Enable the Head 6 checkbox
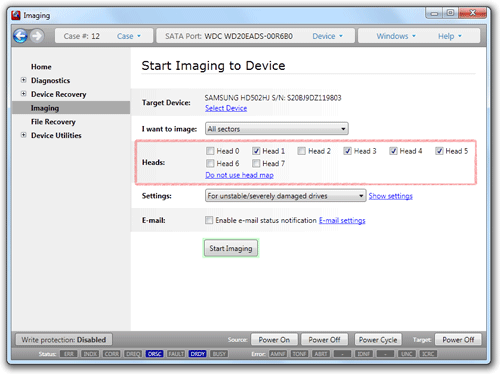The height and width of the screenshot is (374, 500). 210,163
